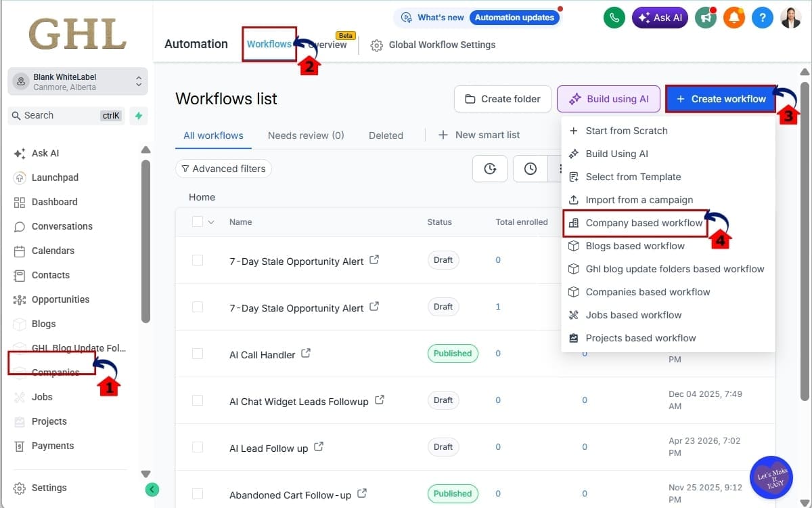
Task: Check the Abandoned Cart Follow-up row
Action: pos(198,494)
